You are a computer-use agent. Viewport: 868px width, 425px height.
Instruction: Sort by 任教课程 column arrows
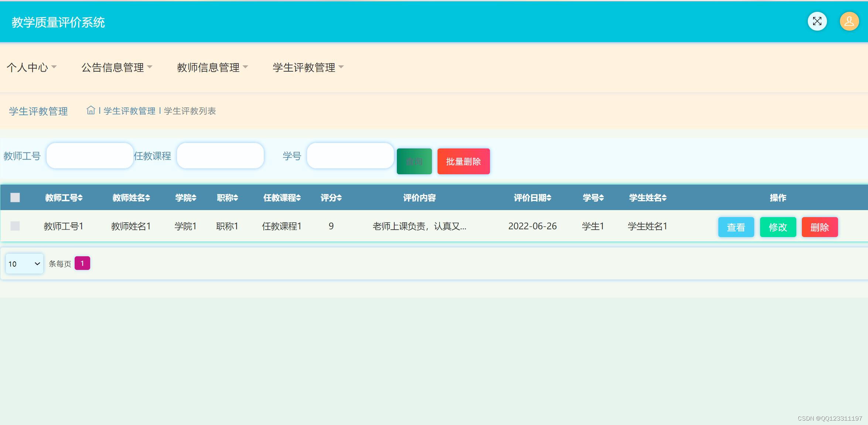[299, 198]
